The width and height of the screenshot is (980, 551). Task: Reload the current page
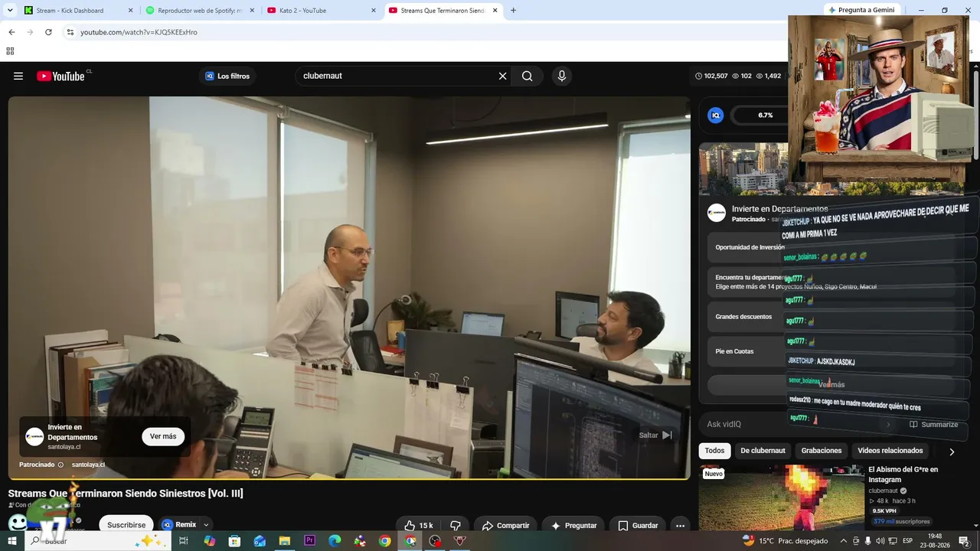[x=48, y=32]
